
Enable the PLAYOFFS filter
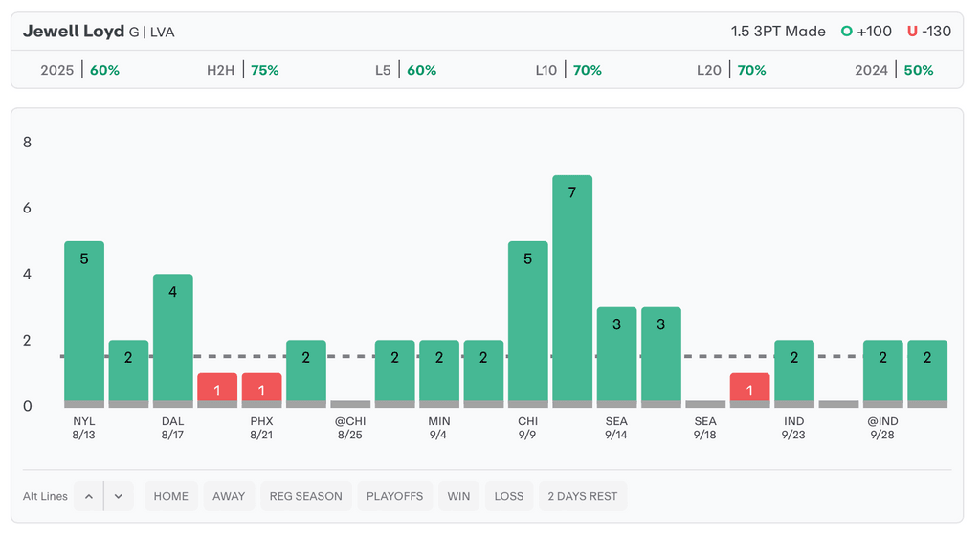pos(394,496)
